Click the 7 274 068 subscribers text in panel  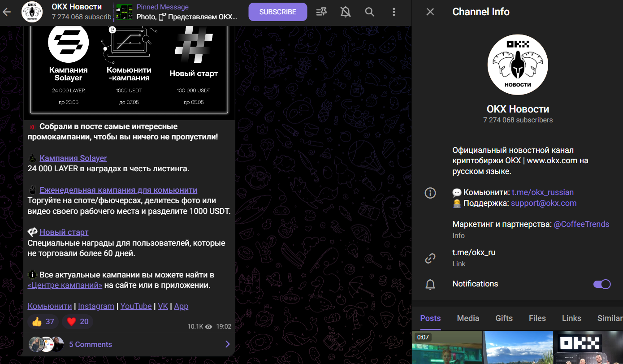[518, 120]
